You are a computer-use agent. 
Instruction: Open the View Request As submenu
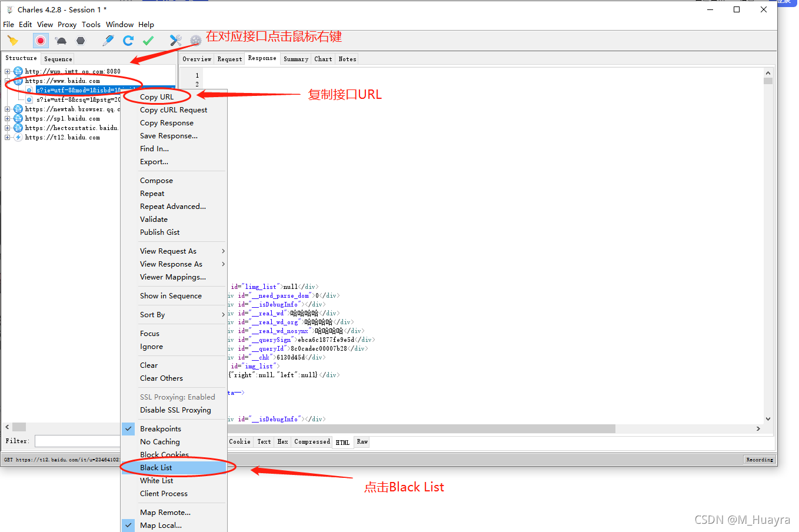(x=174, y=251)
